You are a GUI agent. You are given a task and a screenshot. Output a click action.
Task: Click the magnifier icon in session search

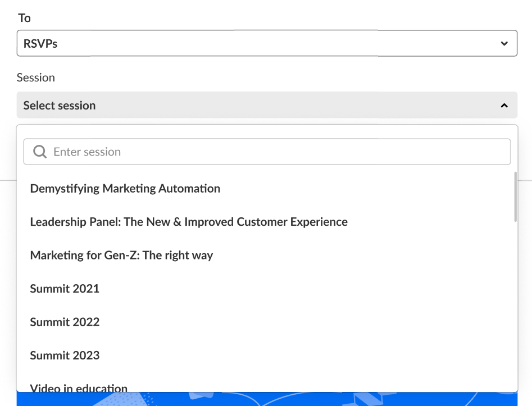(x=40, y=152)
